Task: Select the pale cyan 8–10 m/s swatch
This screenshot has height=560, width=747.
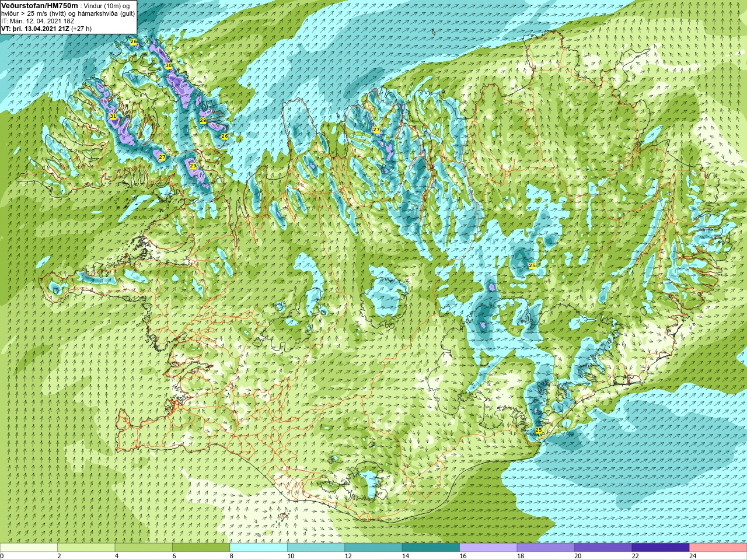Action: click(259, 548)
